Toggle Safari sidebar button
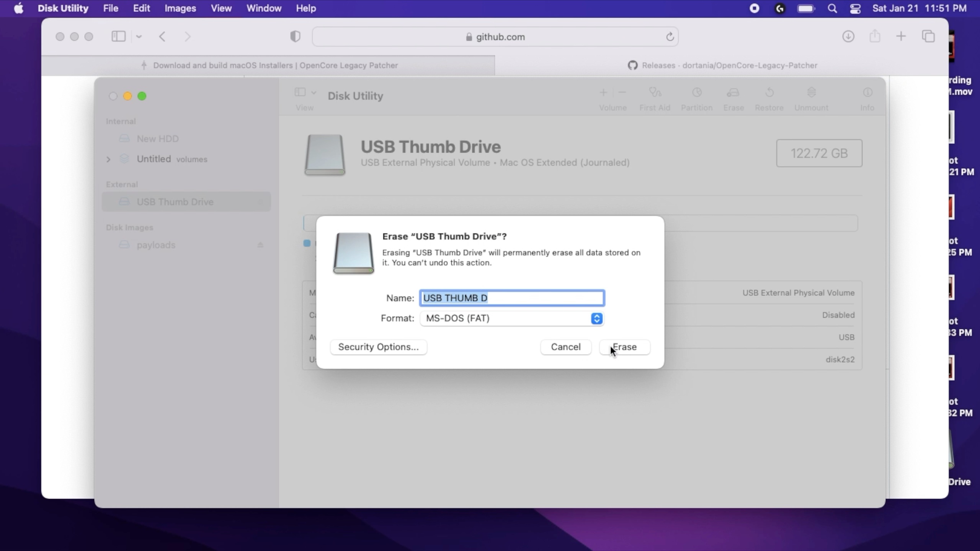The width and height of the screenshot is (980, 551). tap(118, 36)
